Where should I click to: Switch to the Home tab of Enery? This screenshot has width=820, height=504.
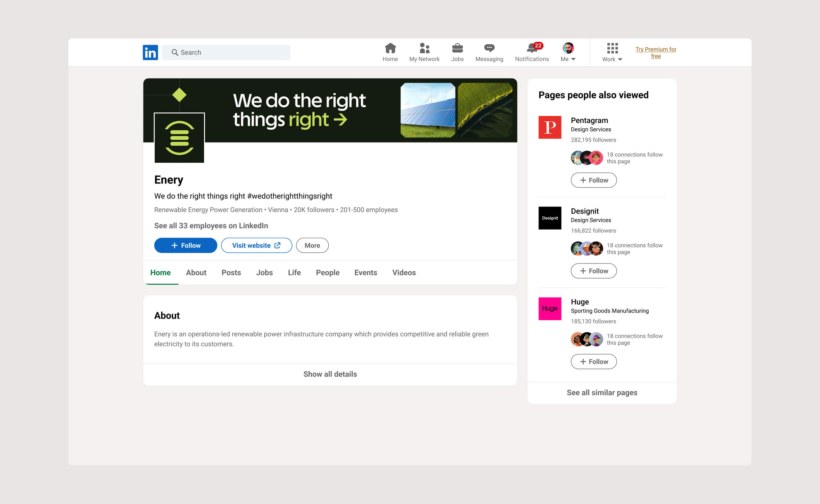coord(160,272)
